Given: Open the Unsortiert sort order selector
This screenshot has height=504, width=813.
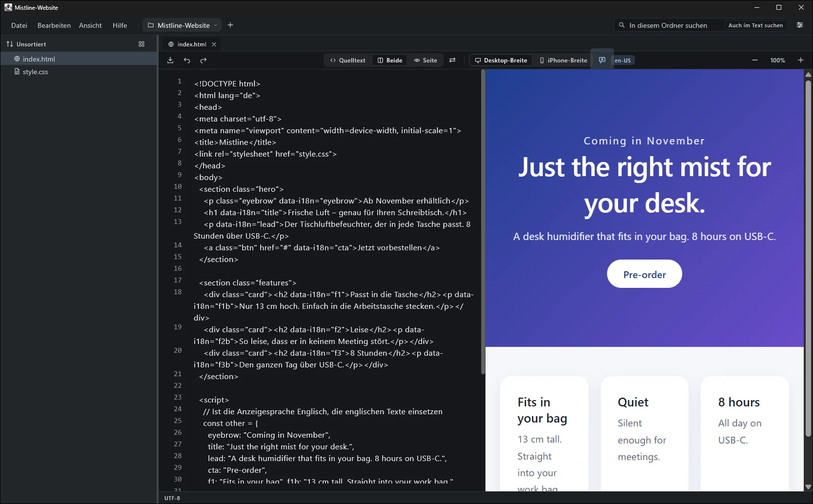Looking at the screenshot, I should pyautogui.click(x=26, y=44).
